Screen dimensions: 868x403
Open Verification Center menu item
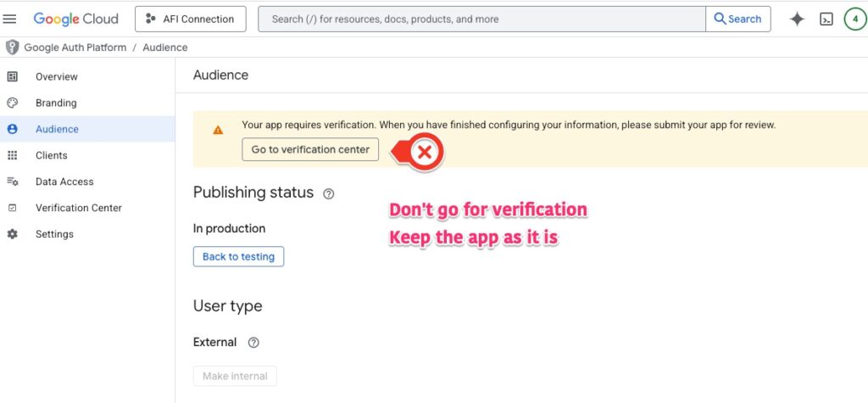[x=78, y=208]
